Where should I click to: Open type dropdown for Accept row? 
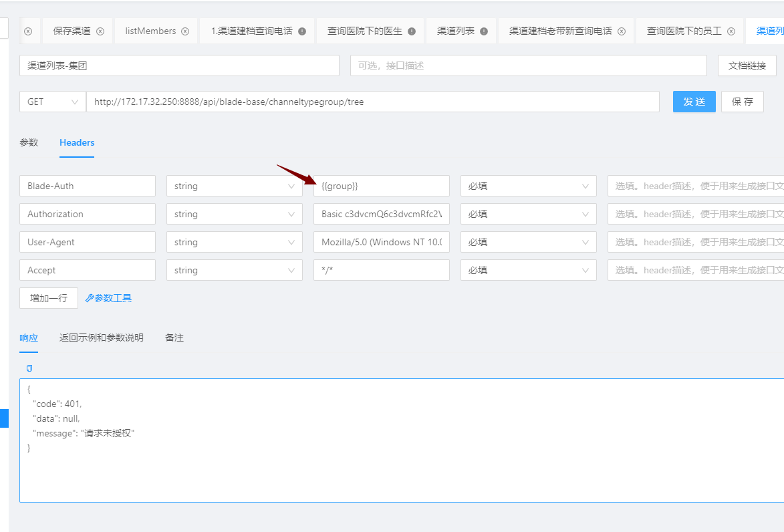tap(235, 270)
